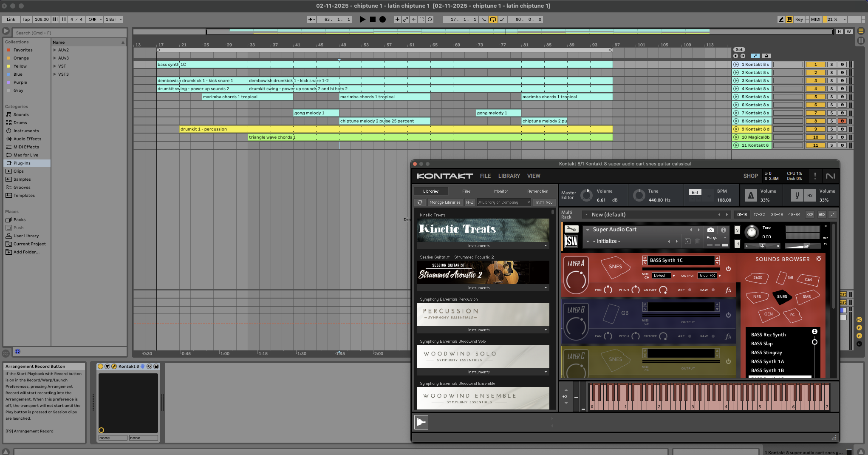This screenshot has width=868, height=455.
Task: Open the Purge dropdown
Action: click(716, 238)
